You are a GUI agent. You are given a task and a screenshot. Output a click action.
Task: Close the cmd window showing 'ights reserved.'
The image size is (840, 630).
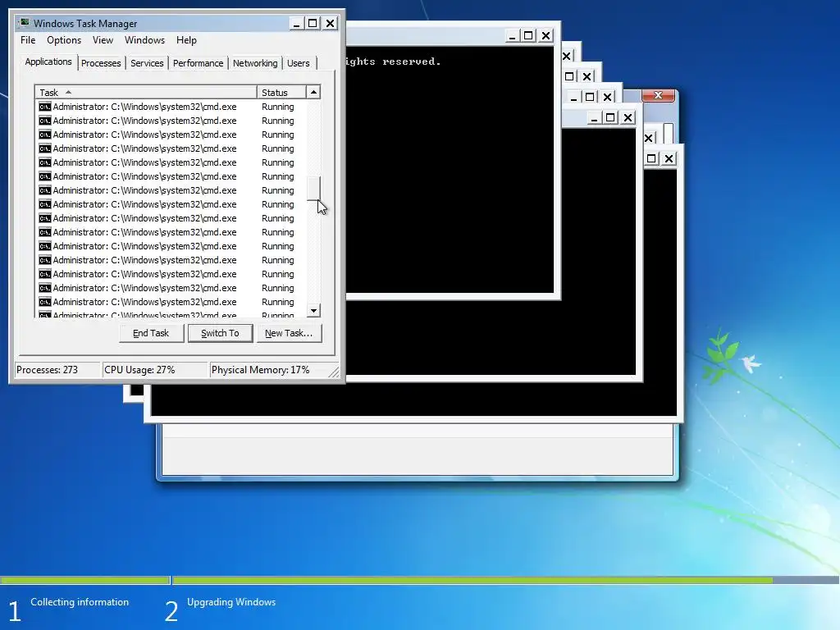click(x=546, y=35)
